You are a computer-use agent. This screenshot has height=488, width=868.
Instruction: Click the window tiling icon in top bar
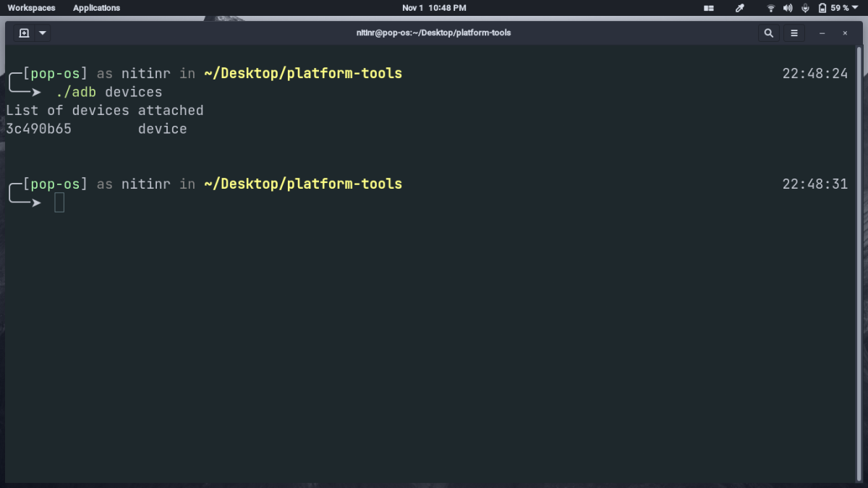tap(709, 8)
